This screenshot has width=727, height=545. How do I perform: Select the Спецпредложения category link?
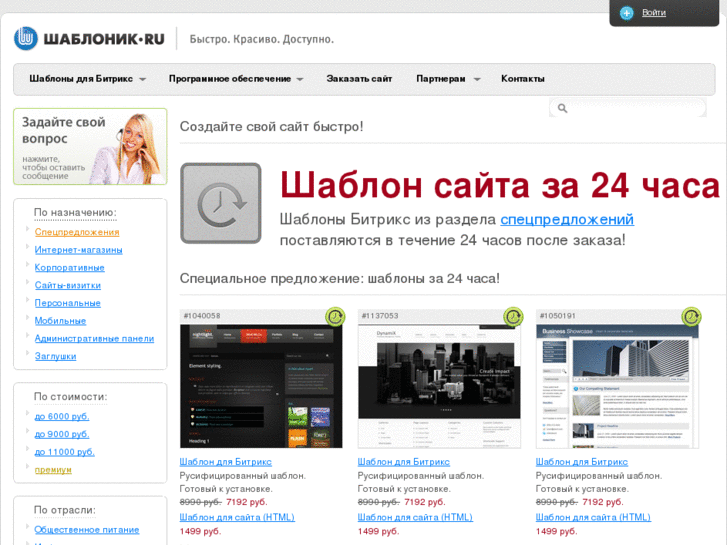tap(77, 232)
